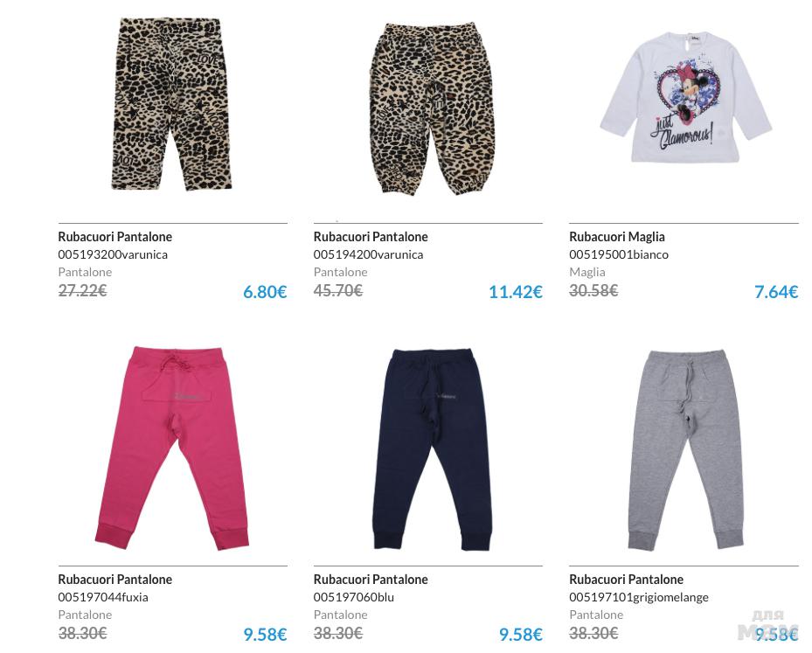Open the navy blue sweatpants product image

tap(432, 449)
